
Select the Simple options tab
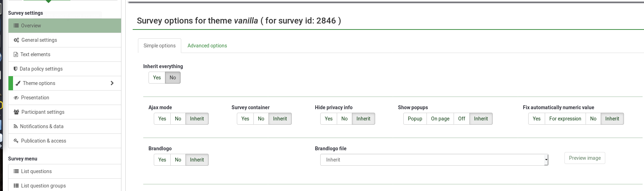(159, 46)
